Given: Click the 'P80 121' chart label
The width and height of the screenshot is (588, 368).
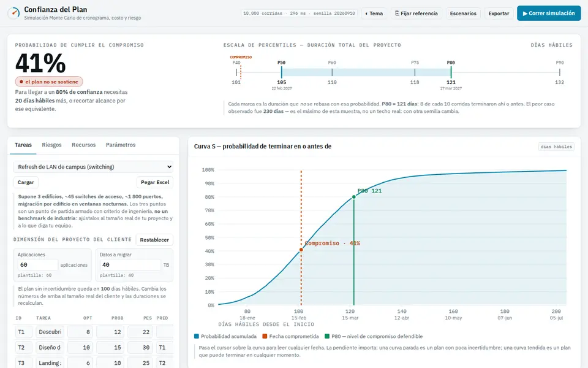Looking at the screenshot, I should (369, 191).
